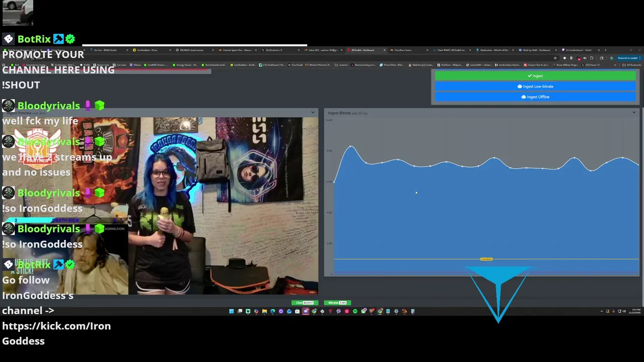Bookmark this page with the star icon

click(x=555, y=58)
